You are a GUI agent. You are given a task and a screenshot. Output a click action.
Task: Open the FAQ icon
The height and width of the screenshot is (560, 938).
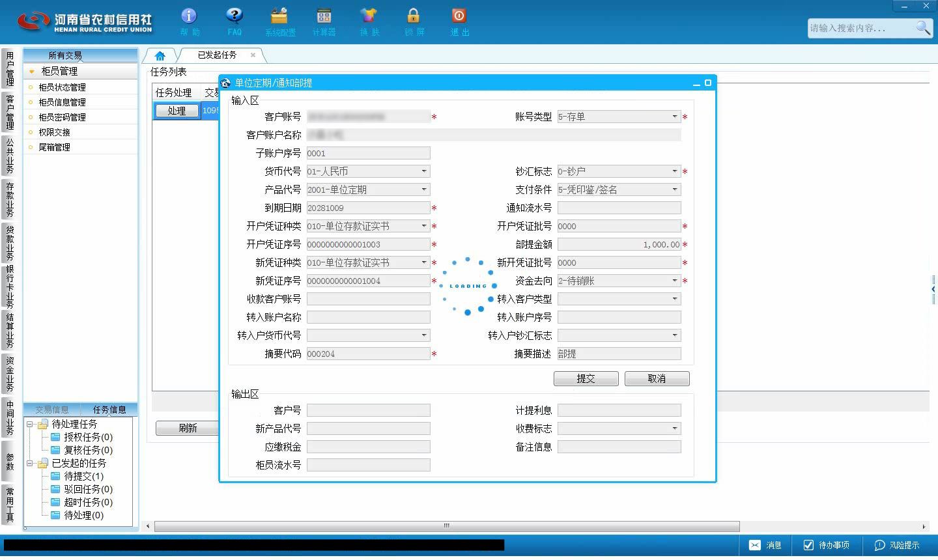tap(234, 21)
